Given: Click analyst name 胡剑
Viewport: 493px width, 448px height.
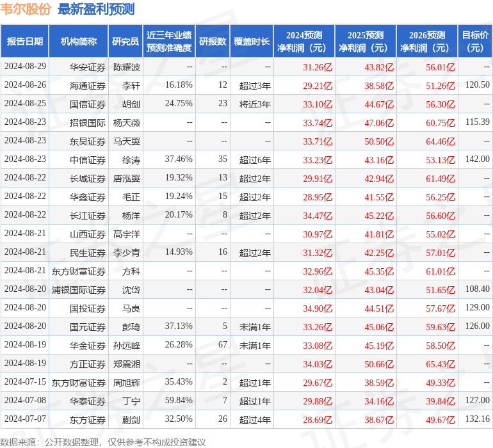Looking at the screenshot, I should 131,104.
